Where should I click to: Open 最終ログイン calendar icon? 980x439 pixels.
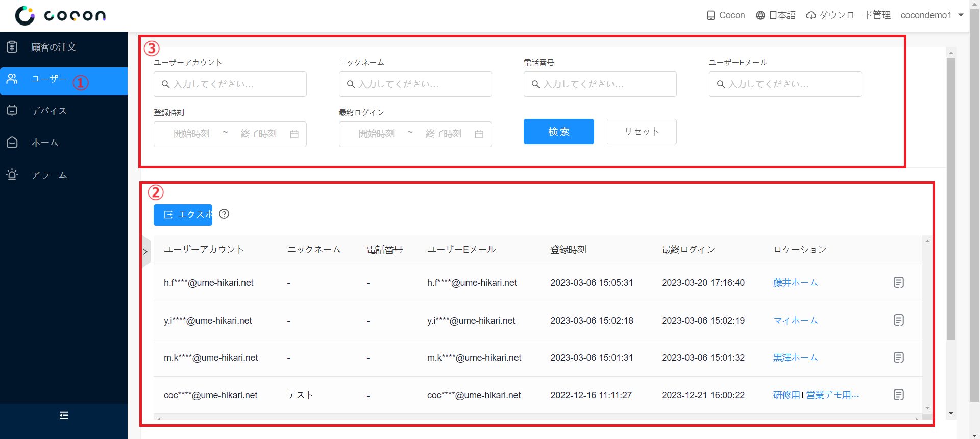pos(479,134)
